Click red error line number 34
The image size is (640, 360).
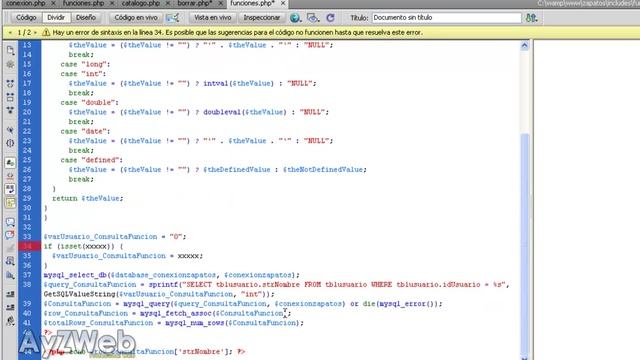pos(28,246)
